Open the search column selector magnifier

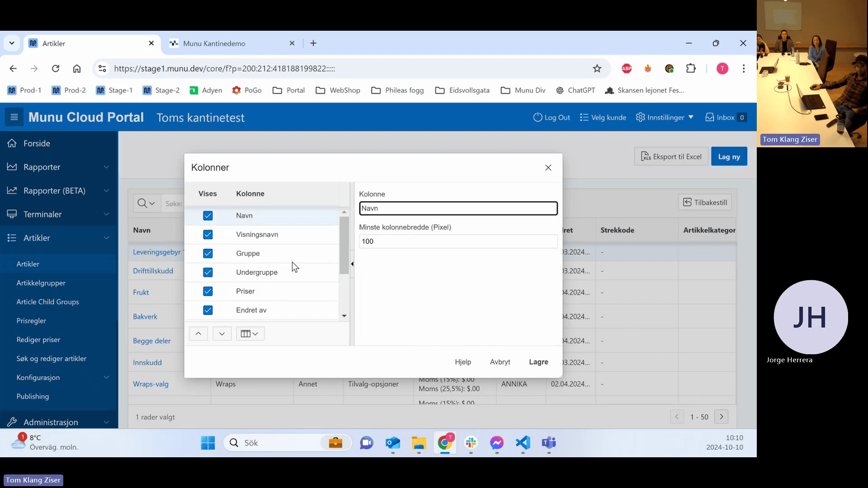[x=146, y=203]
